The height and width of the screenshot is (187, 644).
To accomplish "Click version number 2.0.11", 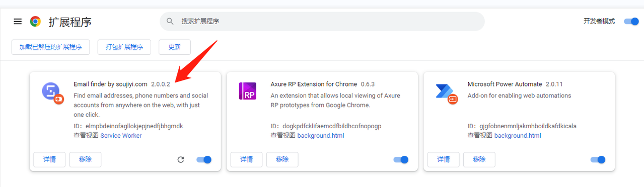I will point(554,84).
